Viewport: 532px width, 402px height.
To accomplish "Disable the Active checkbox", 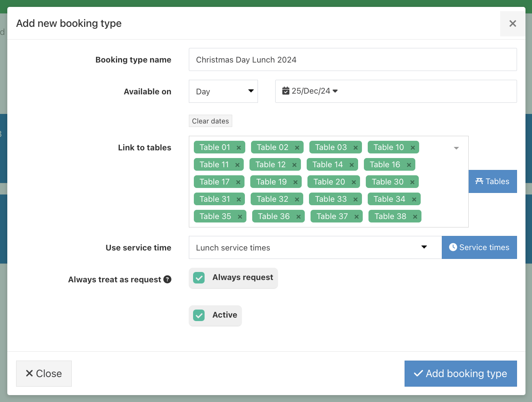I will tap(199, 315).
